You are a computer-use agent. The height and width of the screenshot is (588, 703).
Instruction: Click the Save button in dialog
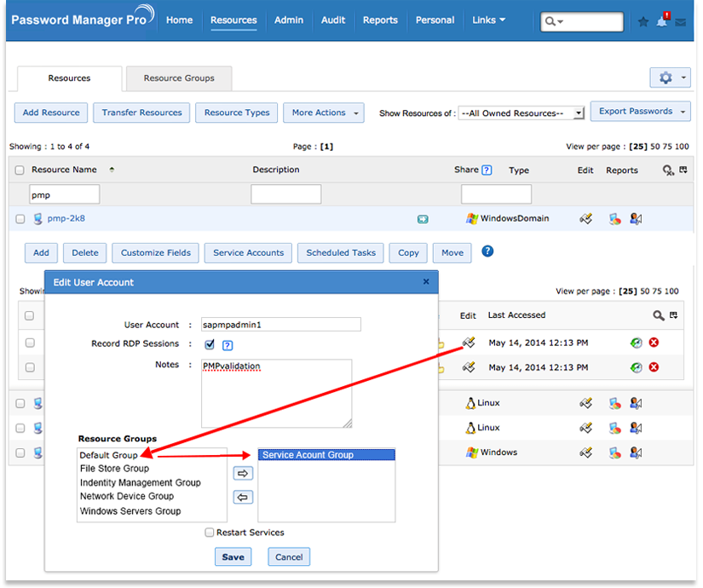[233, 557]
